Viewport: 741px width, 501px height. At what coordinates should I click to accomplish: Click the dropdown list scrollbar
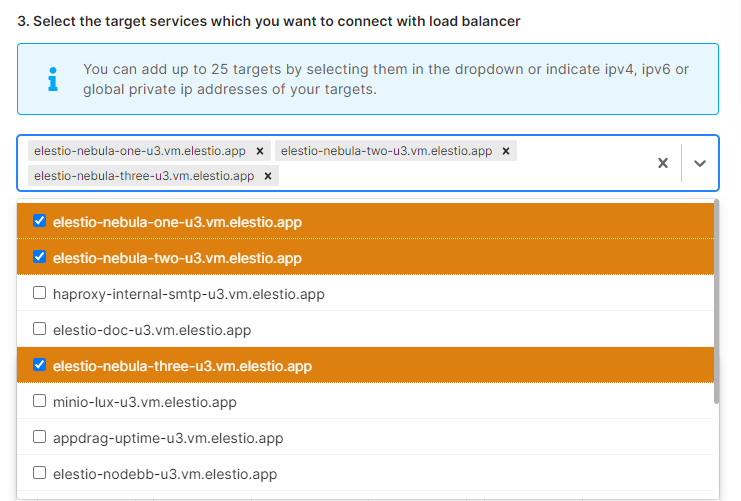[716, 300]
